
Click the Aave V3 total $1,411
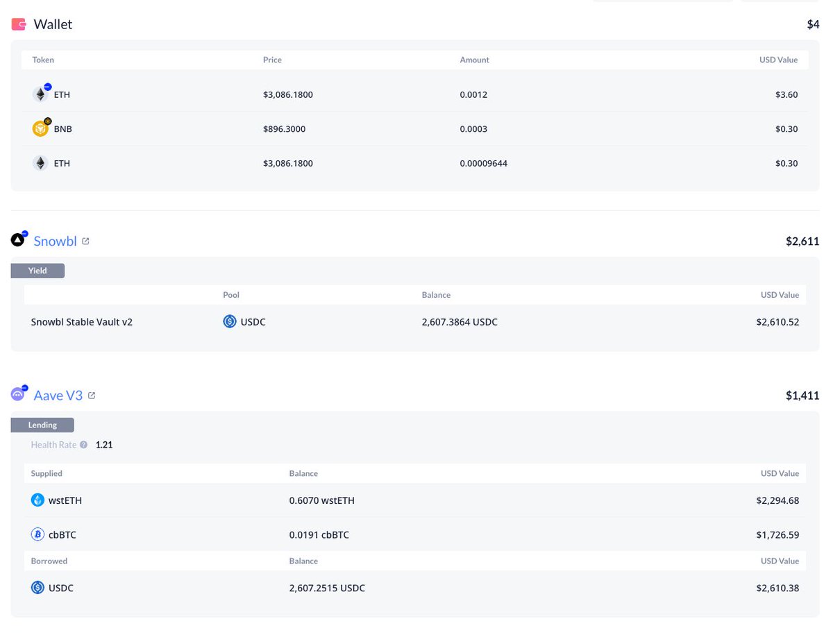click(x=802, y=396)
